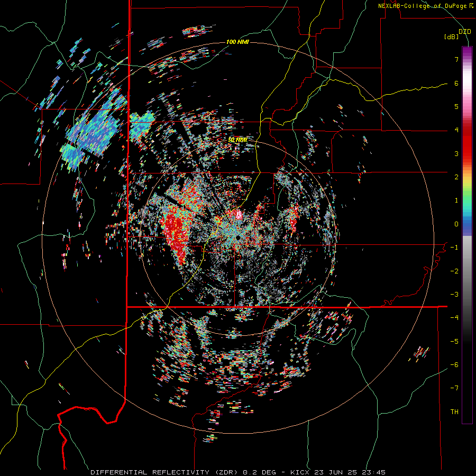Click the DIFFERENTIAL REFLECTIVITY (ZDR) caption text
The height and width of the screenshot is (476, 476).
tap(165, 472)
